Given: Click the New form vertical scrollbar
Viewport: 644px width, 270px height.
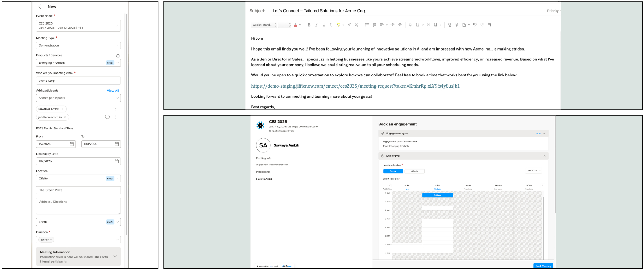Looking at the screenshot, I should coord(126,124).
